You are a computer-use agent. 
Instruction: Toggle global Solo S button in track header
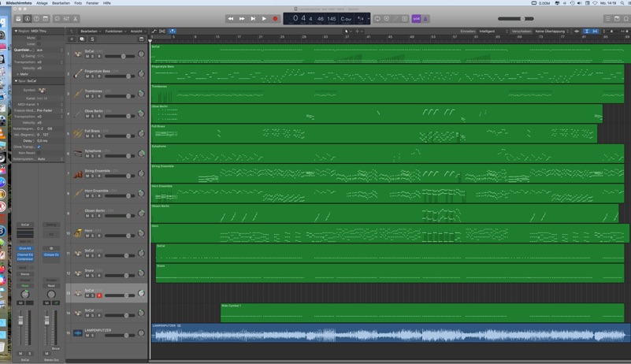tap(92, 39)
